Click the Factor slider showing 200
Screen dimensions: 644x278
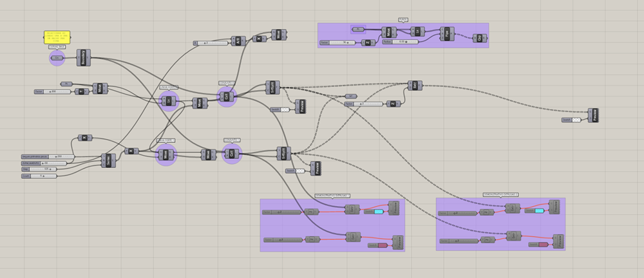(x=52, y=92)
